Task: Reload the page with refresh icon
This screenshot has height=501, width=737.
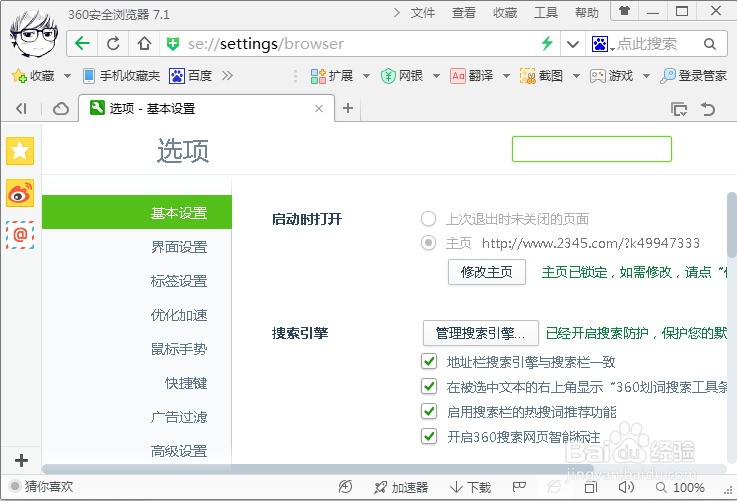Action: 113,44
